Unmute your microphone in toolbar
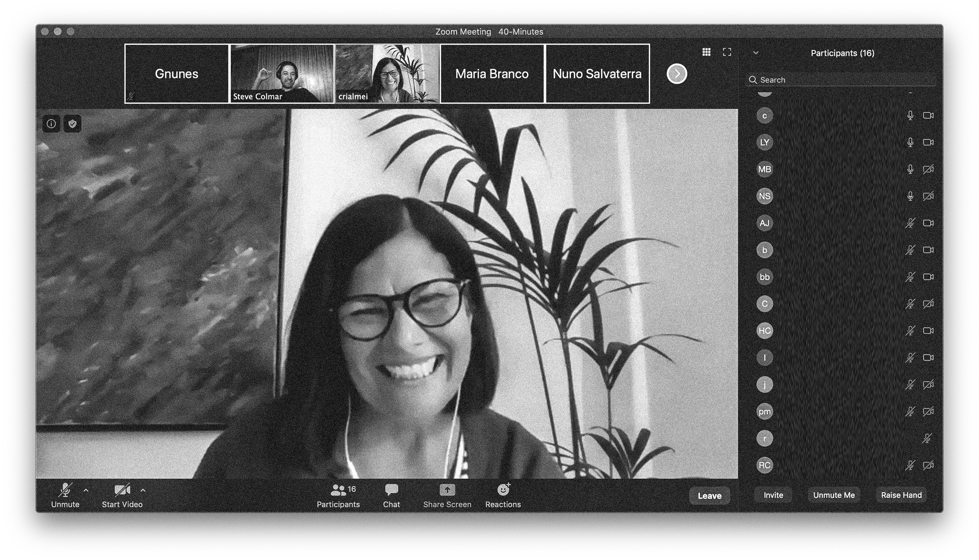 coord(65,495)
